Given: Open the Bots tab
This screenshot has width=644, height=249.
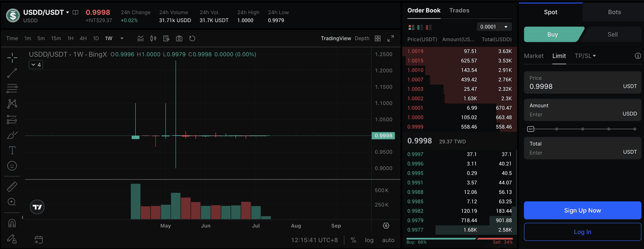Looking at the screenshot, I should point(614,12).
